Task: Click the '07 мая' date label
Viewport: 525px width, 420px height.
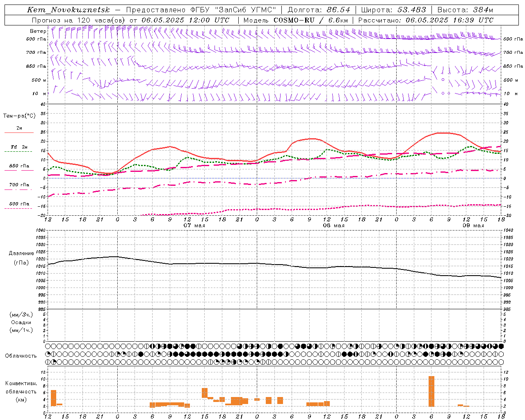Action: (194, 226)
